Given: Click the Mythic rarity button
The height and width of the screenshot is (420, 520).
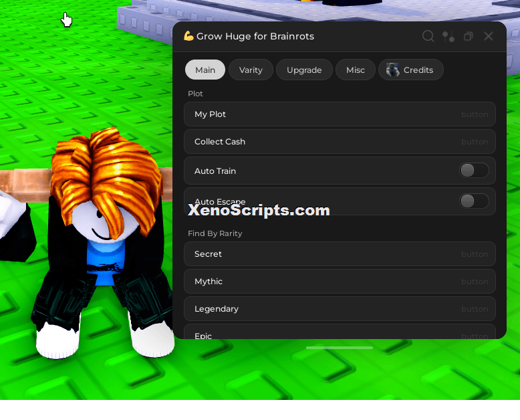Looking at the screenshot, I should [340, 282].
